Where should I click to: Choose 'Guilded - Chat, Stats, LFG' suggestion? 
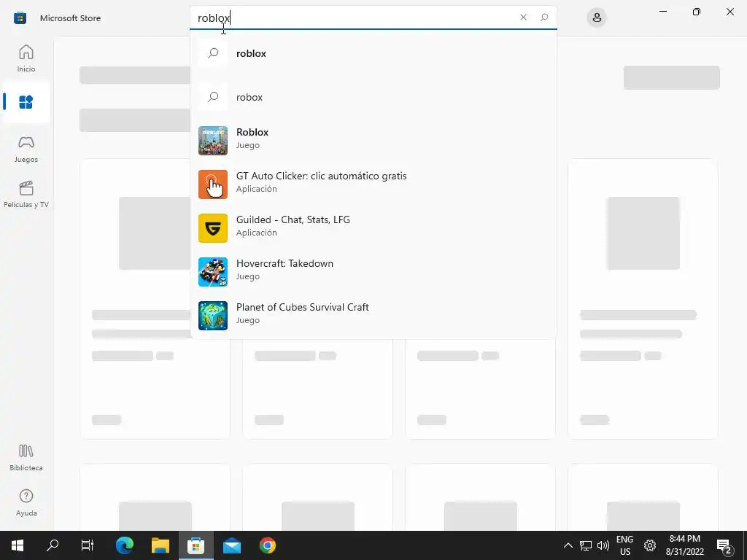click(x=373, y=228)
